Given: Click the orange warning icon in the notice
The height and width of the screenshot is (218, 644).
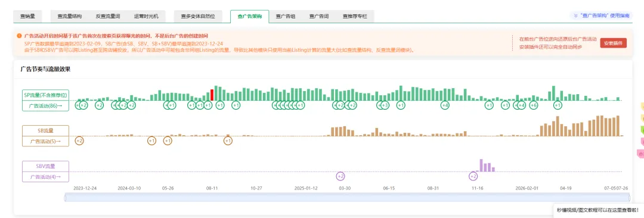Looking at the screenshot, I should click(19, 36).
